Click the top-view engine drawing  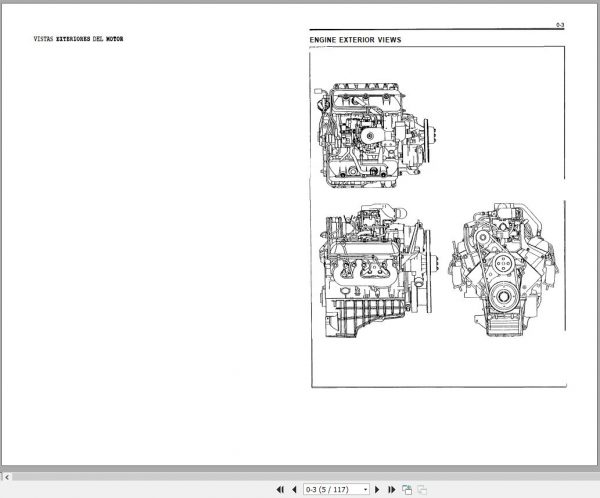[377, 135]
